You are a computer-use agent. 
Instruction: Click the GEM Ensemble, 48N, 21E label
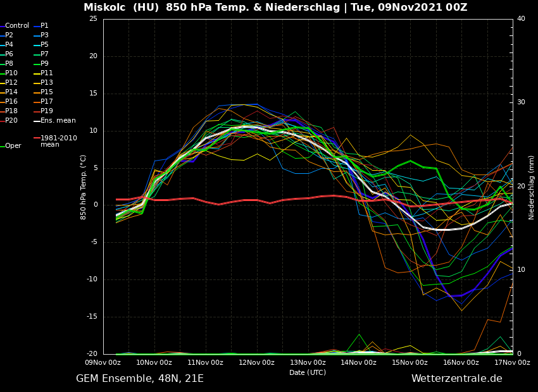pyautogui.click(x=140, y=379)
